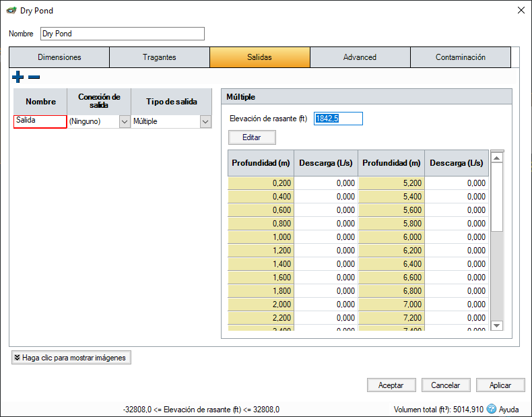Select the Profundidad cell 1,200
Viewport: 532px width, 417px height.
click(x=261, y=251)
